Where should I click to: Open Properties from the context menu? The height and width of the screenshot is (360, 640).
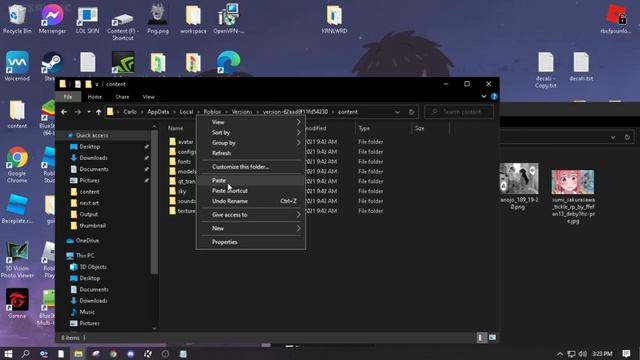(x=251, y=242)
